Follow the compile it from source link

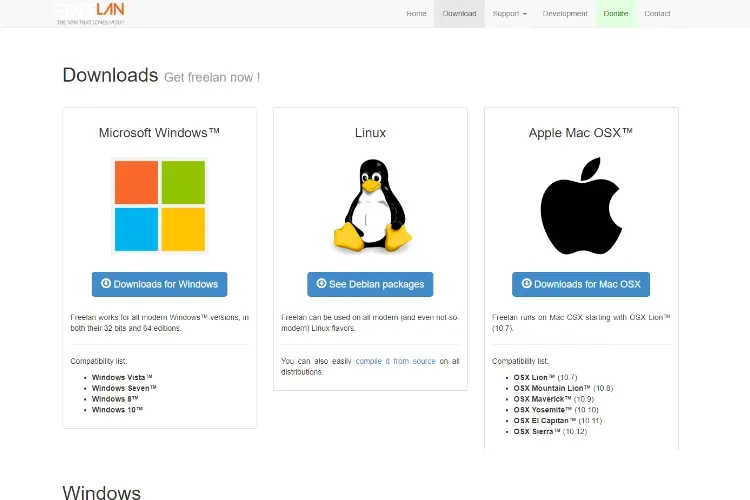pos(396,361)
